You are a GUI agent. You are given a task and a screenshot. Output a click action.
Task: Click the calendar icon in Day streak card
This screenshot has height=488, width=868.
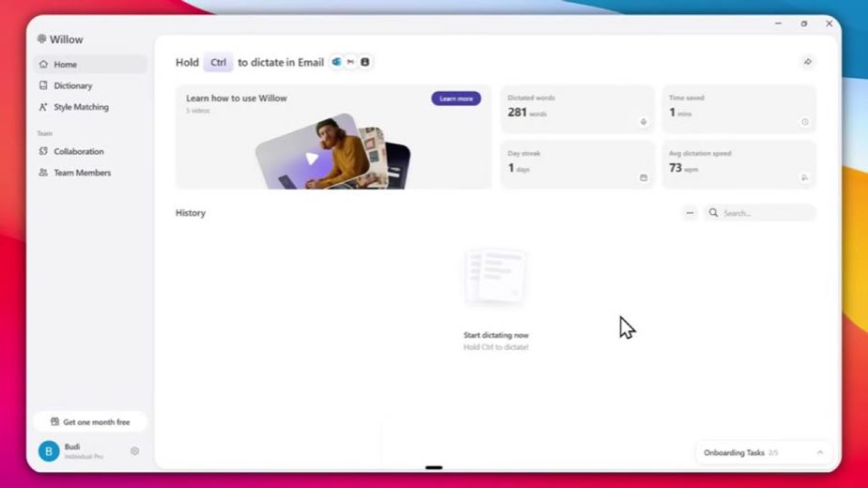(x=643, y=177)
